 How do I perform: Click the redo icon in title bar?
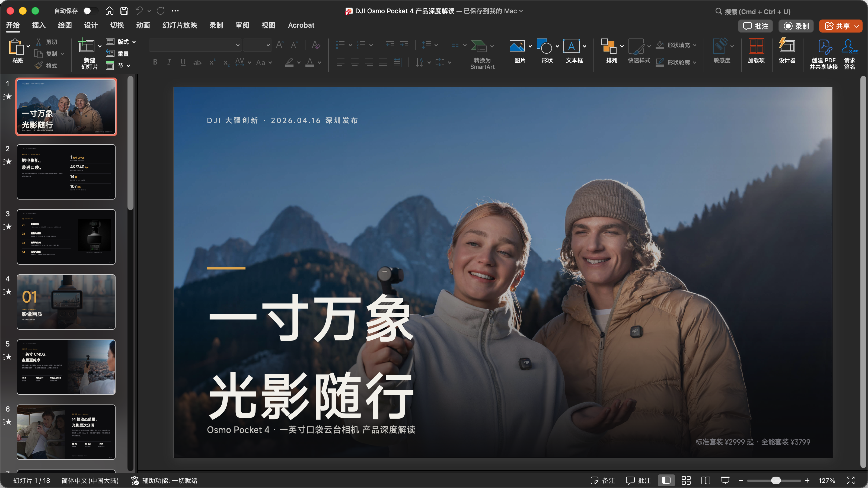(x=161, y=11)
